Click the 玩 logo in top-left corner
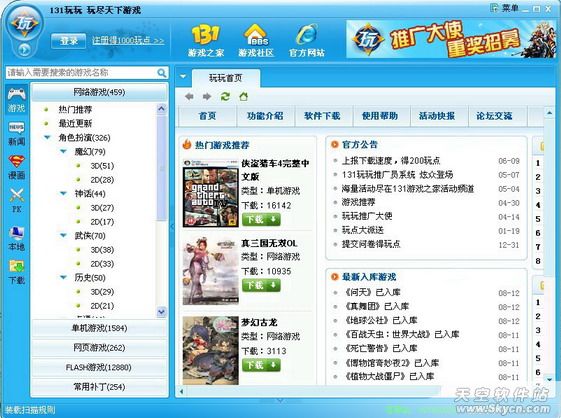The width and height of the screenshot is (561, 418). [x=24, y=24]
